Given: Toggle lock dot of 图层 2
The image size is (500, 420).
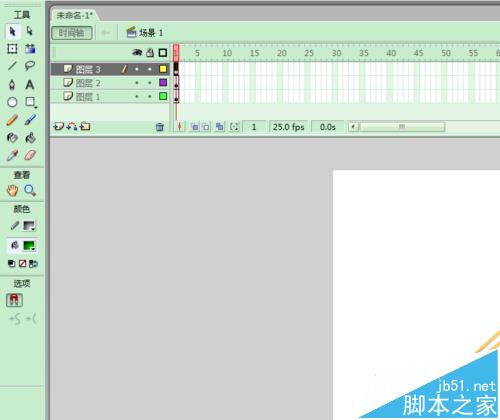Looking at the screenshot, I should (x=150, y=83).
